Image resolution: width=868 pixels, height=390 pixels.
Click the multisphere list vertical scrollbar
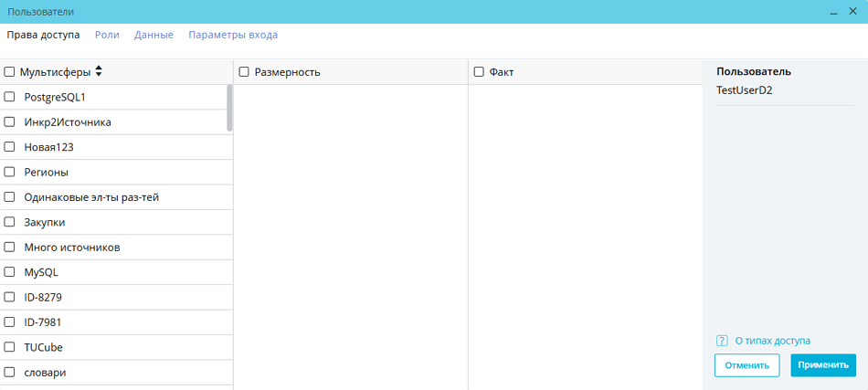point(229,108)
